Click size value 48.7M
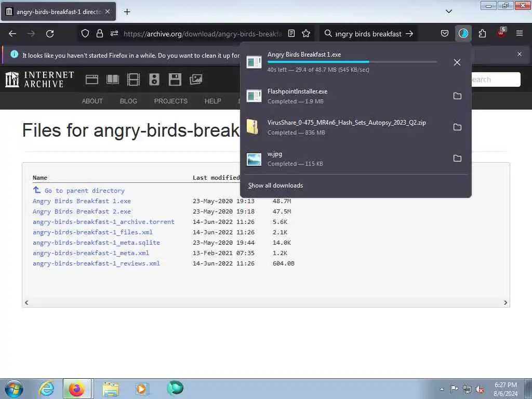The image size is (532, 399). click(x=282, y=201)
